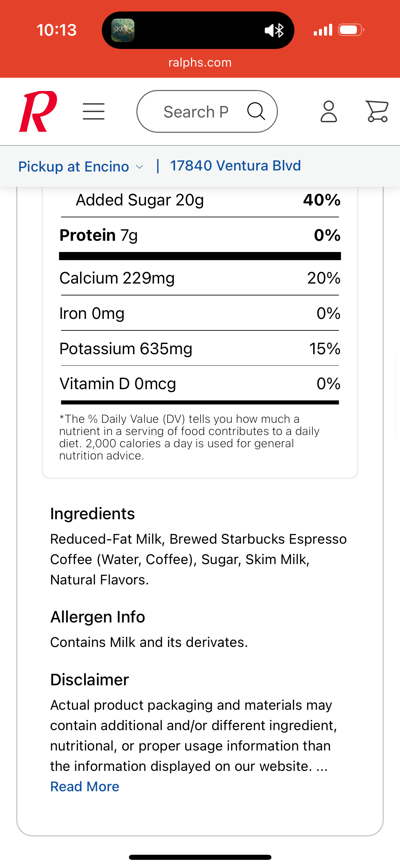Click the chevron next to Encino
Image resolution: width=400 pixels, height=868 pixels.
[x=139, y=167]
